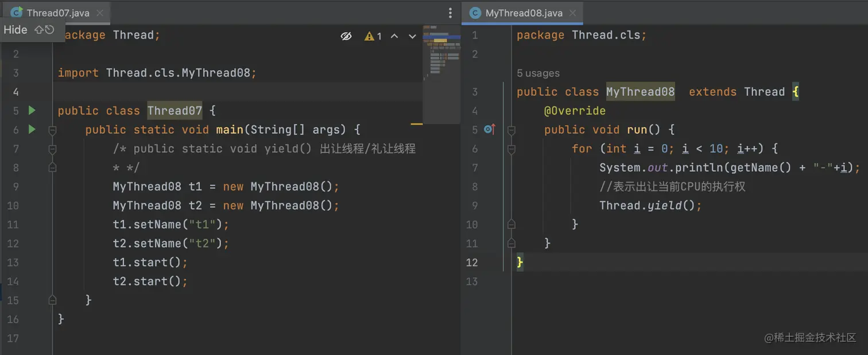
Task: Click comment end fold marker on line 8
Action: tap(52, 168)
